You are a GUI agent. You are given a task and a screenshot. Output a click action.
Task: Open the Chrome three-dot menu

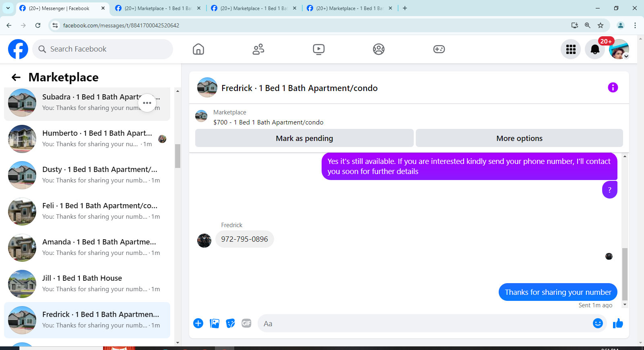coord(635,25)
